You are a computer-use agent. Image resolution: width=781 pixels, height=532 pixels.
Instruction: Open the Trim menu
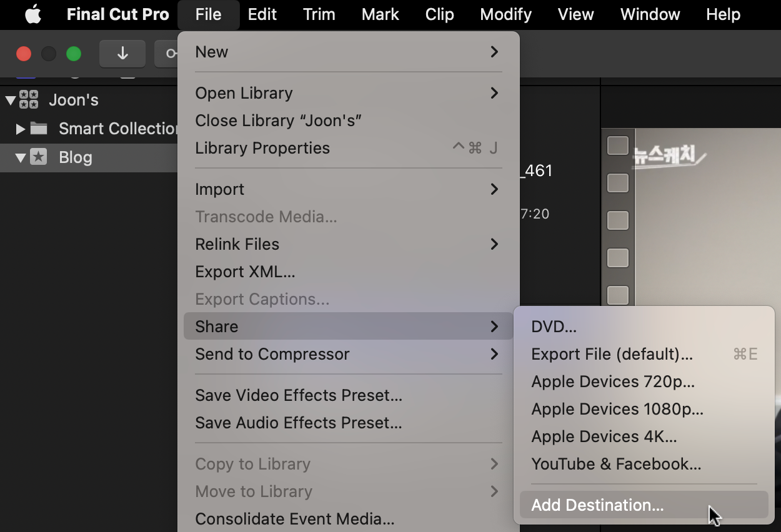[x=319, y=14]
